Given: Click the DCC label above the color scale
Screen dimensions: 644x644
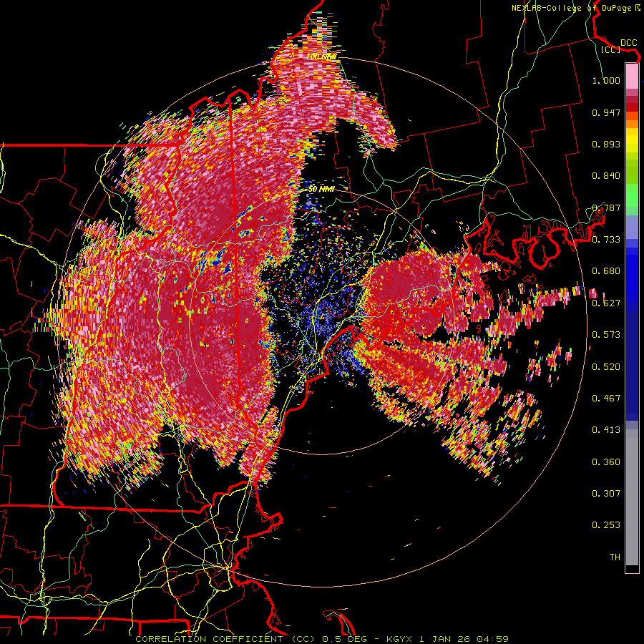Looking at the screenshot, I should pos(628,43).
